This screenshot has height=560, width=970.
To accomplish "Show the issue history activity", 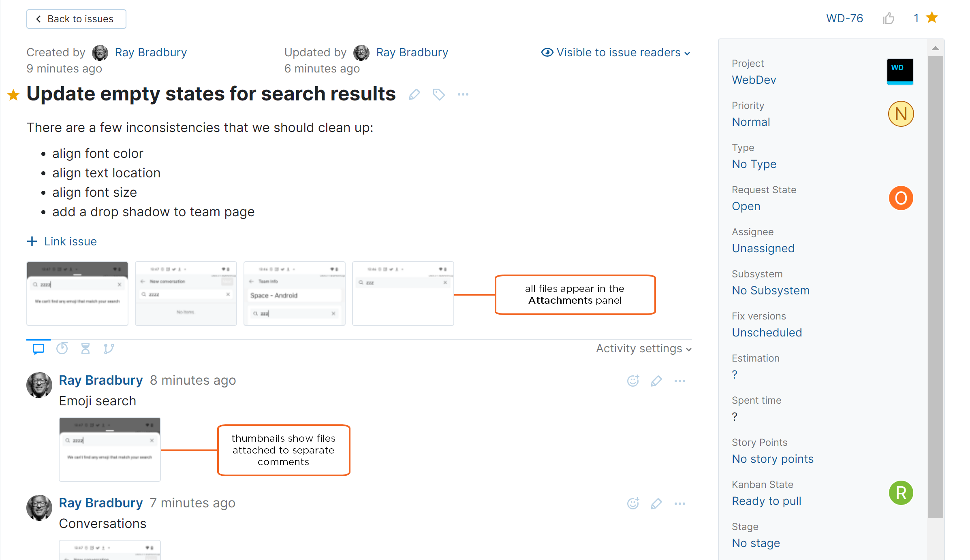I will pos(62,348).
